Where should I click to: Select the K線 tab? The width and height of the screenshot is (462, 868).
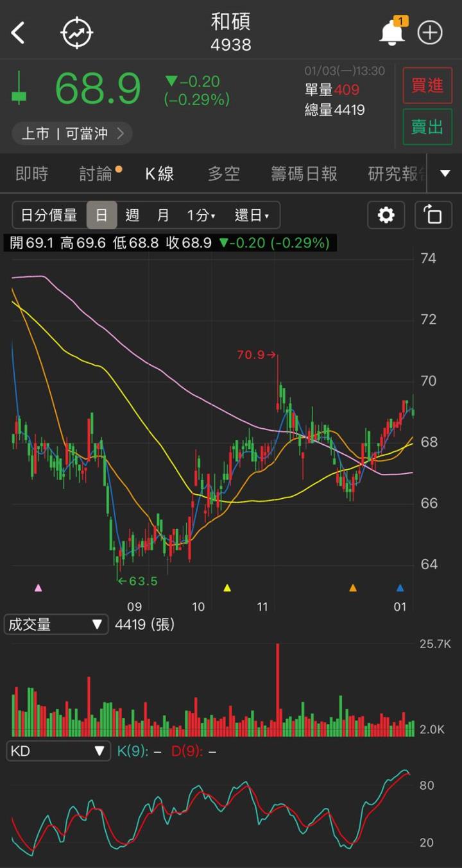click(x=159, y=174)
